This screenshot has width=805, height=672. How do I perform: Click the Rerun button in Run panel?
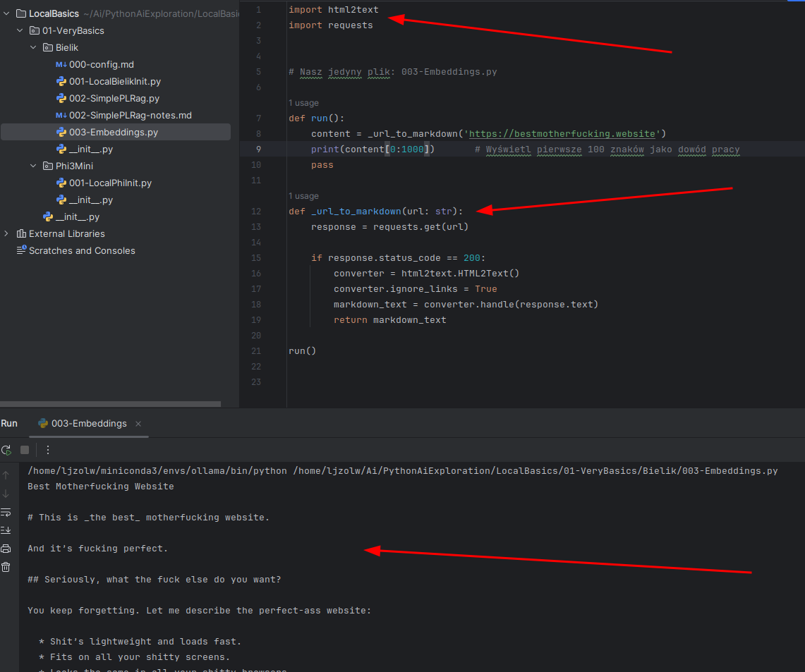6,450
